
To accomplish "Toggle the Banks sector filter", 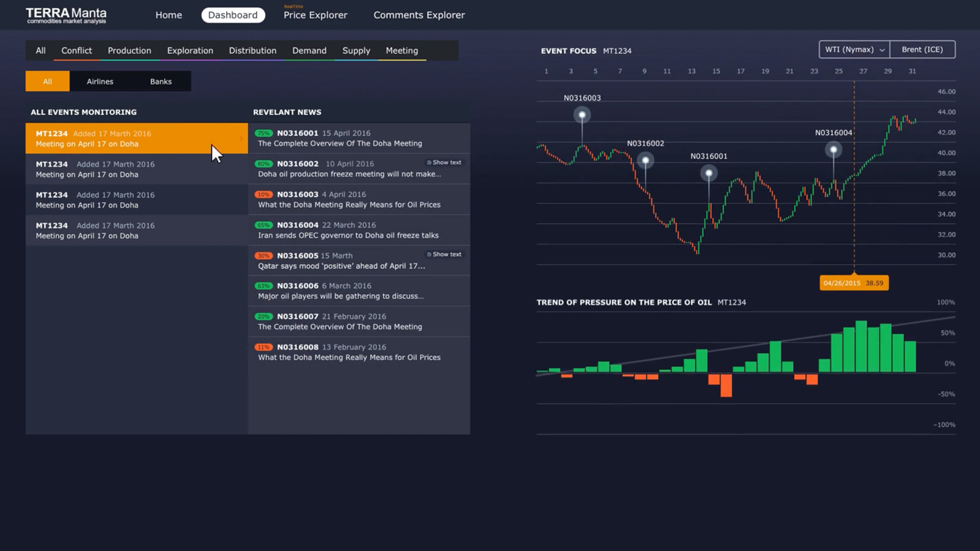I will 161,81.
